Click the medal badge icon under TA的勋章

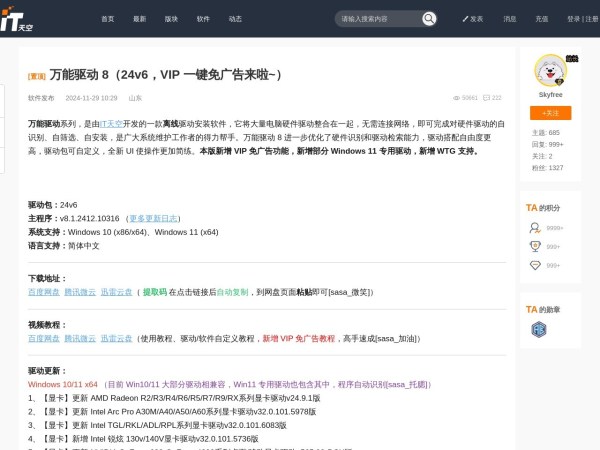[x=539, y=329]
